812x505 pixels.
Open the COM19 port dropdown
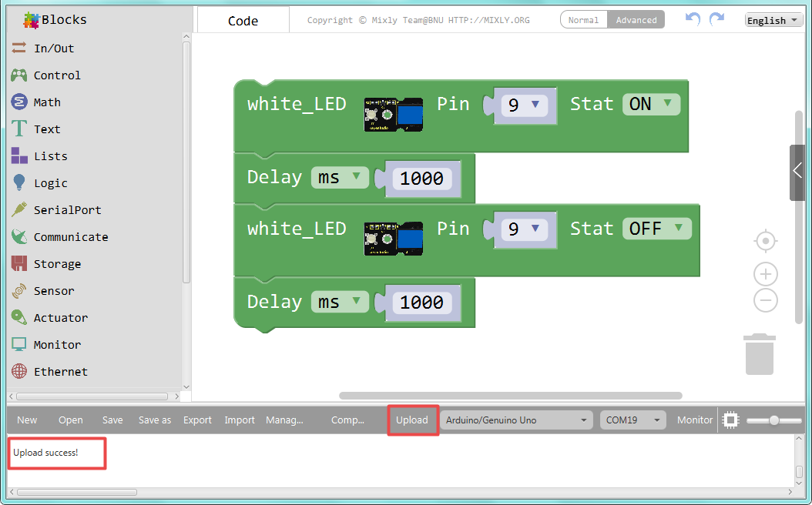click(632, 420)
